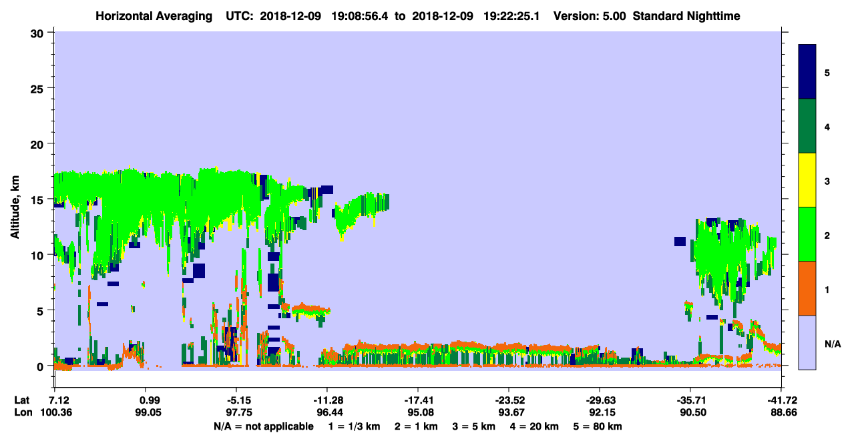Click the lavender N/A color bar segment

click(807, 342)
